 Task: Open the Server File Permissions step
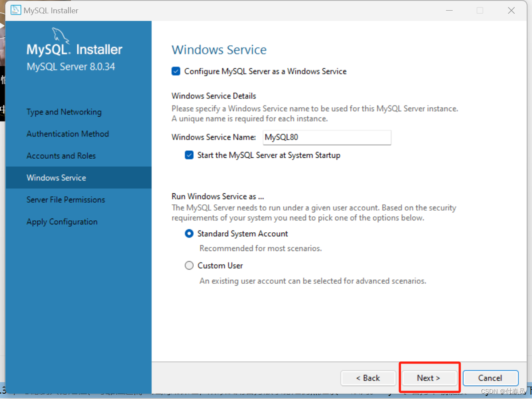(66, 199)
